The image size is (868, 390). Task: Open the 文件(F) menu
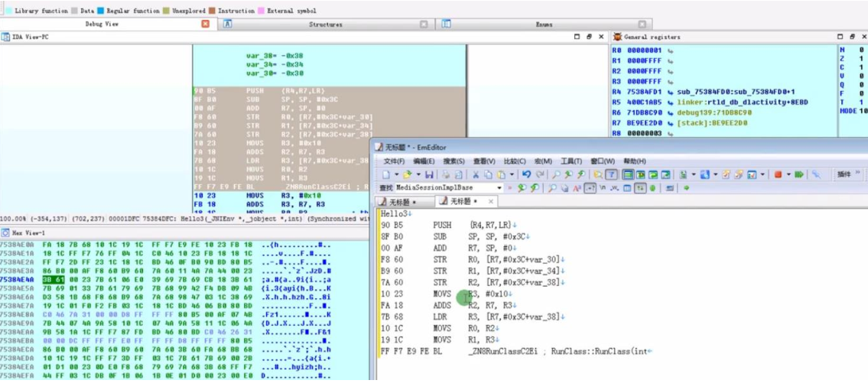coord(394,161)
